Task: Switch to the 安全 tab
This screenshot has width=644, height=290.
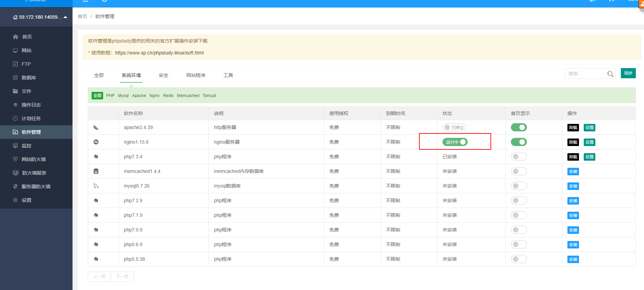Action: pos(163,75)
